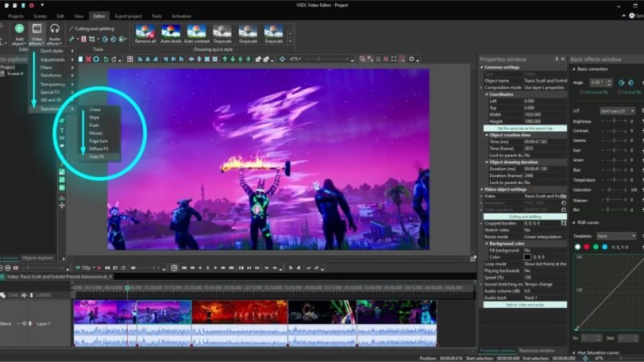
Task: Click the settings gear in editor toolbar
Action: (x=411, y=59)
